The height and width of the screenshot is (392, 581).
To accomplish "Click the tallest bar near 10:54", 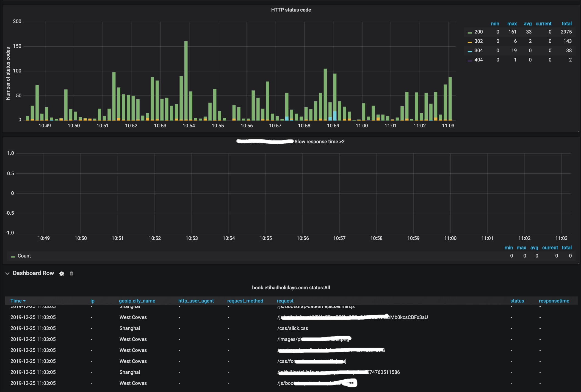I will (186, 80).
